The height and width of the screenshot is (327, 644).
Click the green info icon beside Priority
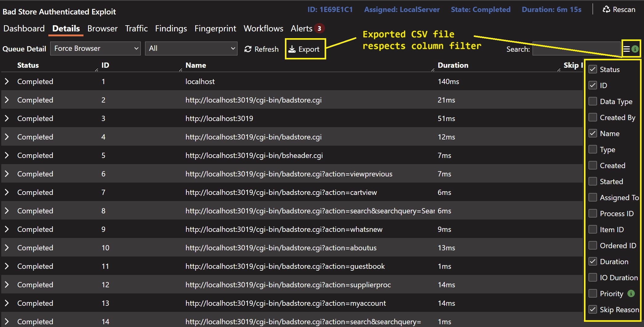click(x=631, y=293)
